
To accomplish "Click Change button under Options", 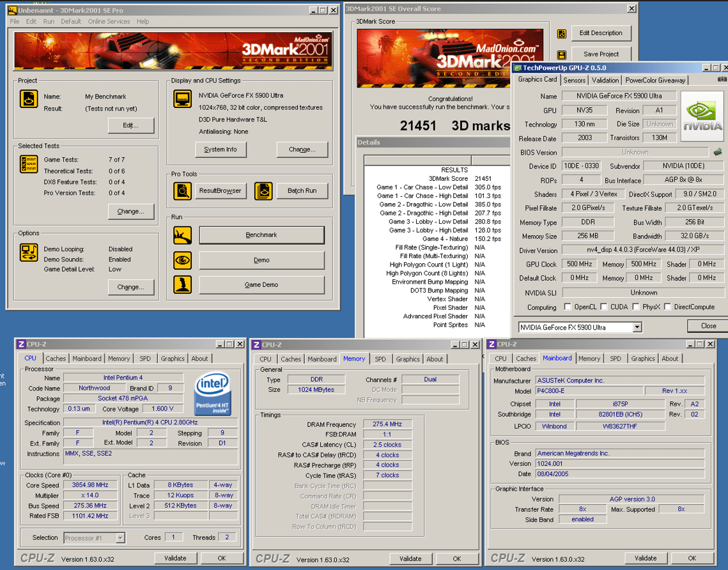I will 131,287.
